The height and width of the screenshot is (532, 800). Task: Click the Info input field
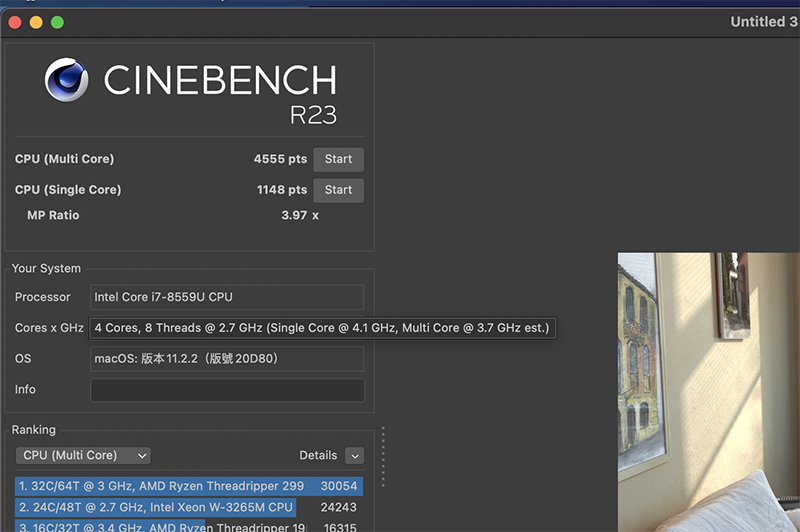[228, 390]
